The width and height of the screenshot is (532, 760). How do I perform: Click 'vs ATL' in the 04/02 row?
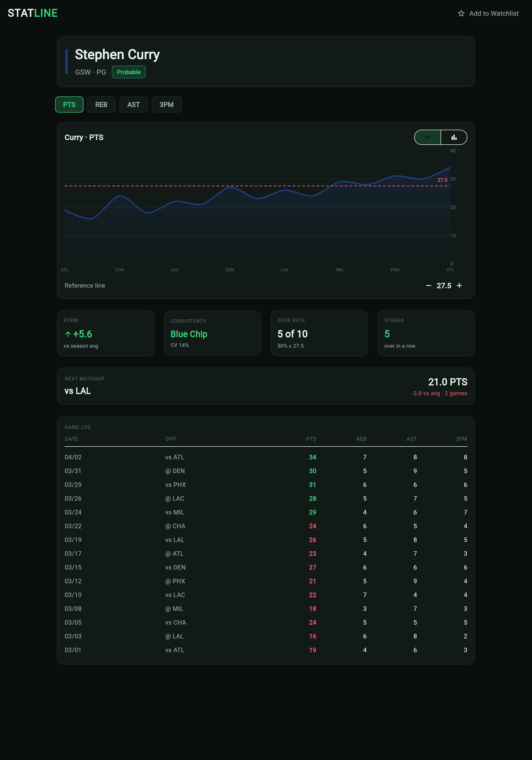coord(175,457)
